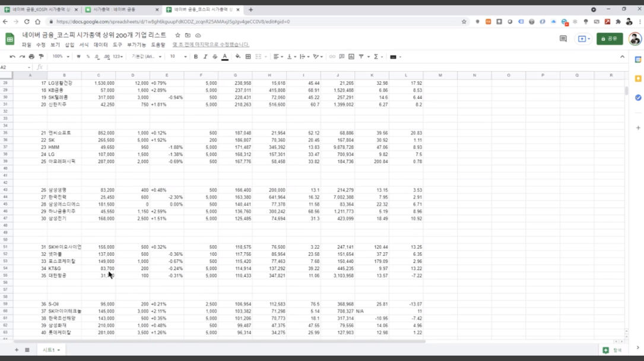Click the create filter icon
The height and width of the screenshot is (361, 644).
[361, 56]
